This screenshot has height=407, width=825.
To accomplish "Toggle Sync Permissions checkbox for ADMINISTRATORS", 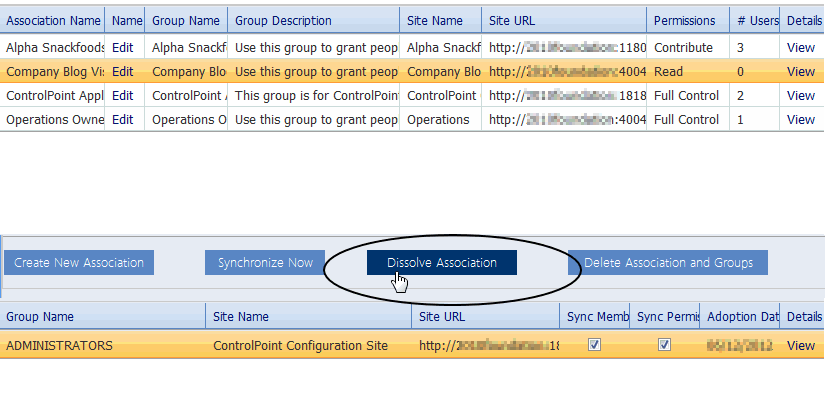I will (x=665, y=344).
